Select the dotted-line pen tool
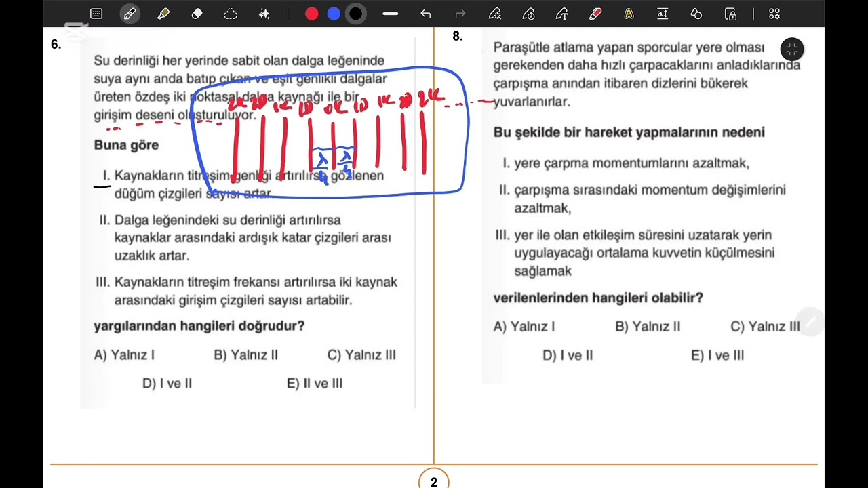Screen dimensions: 868x488 pyautogui.click(x=495, y=14)
